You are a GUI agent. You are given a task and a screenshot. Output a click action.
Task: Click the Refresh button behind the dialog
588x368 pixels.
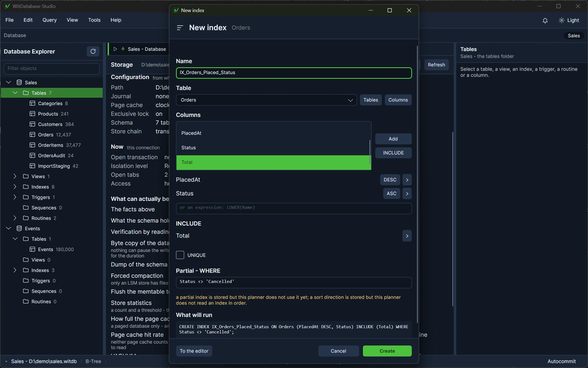tap(437, 65)
